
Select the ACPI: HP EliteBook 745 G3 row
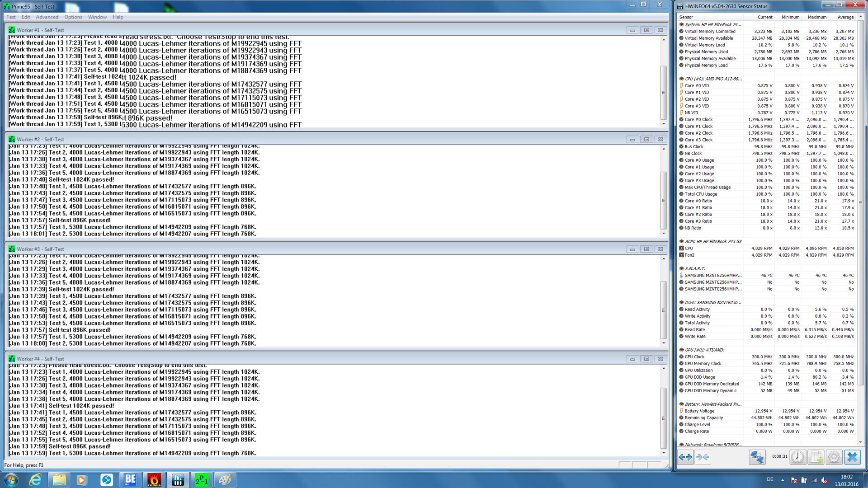[766, 241]
